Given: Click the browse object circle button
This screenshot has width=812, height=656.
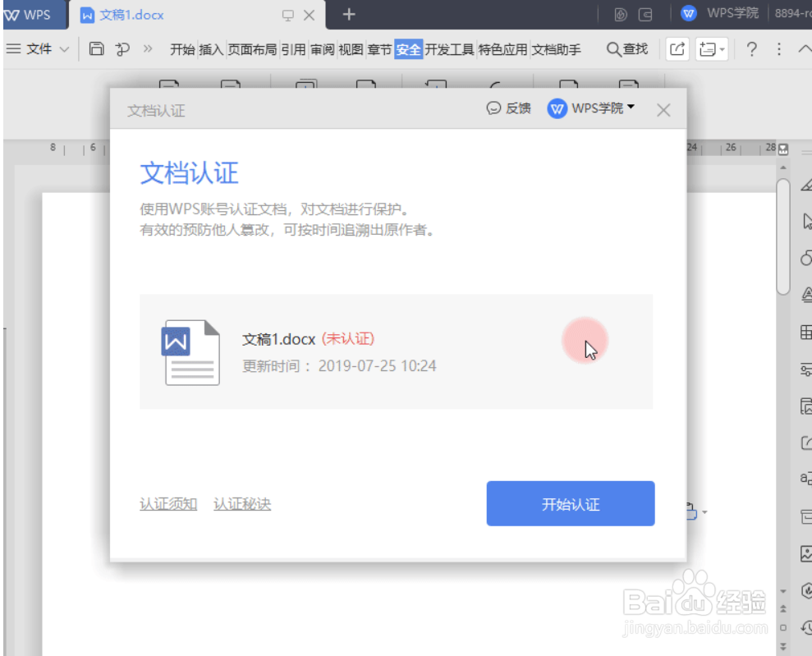Looking at the screenshot, I should coord(783,627).
